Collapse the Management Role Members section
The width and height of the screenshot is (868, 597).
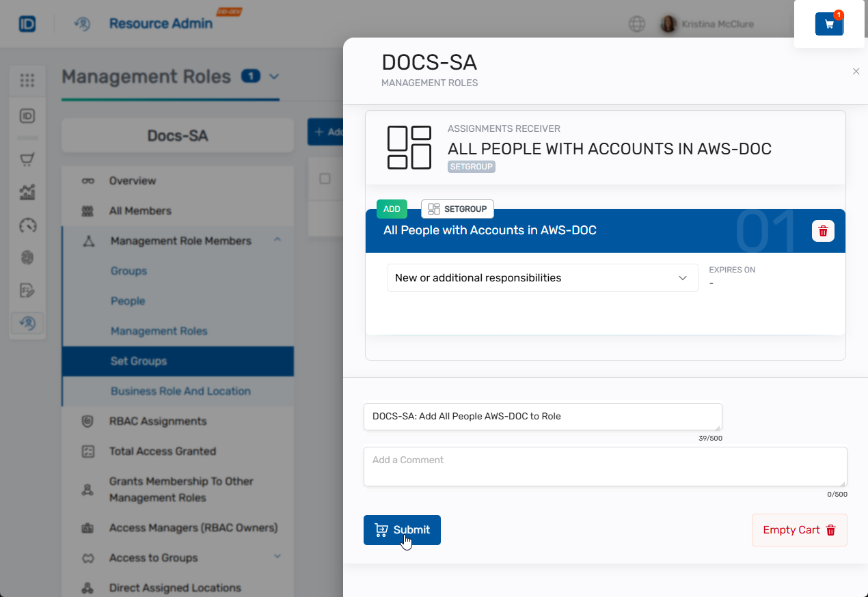click(x=277, y=240)
